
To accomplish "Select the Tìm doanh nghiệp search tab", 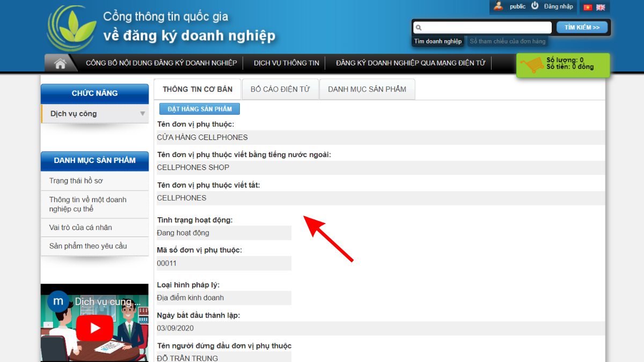I will [x=438, y=41].
